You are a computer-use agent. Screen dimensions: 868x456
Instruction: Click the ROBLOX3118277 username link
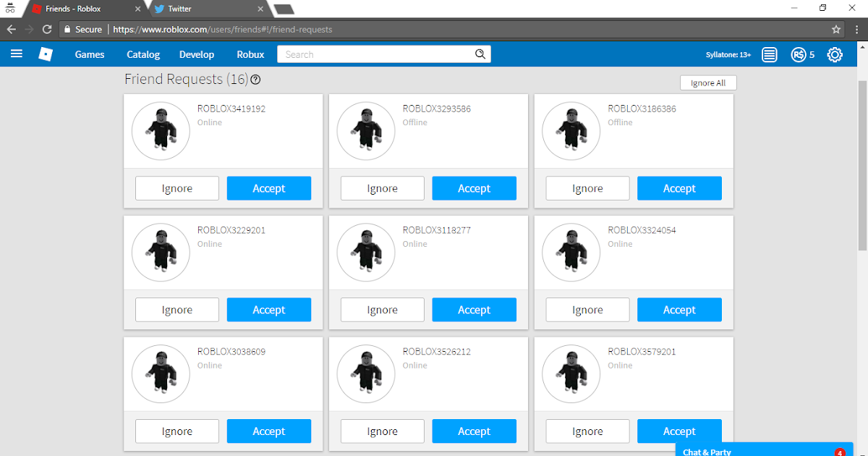(x=437, y=231)
